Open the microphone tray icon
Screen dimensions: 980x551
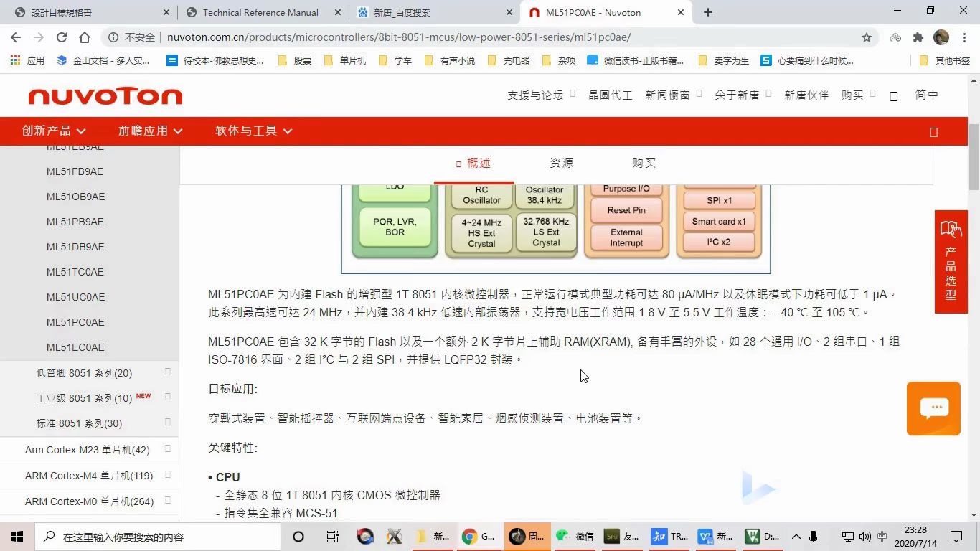tap(814, 537)
